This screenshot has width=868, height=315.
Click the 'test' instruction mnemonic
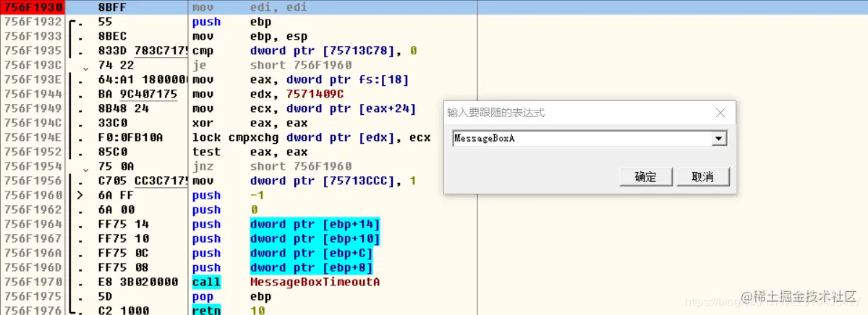pos(206,152)
